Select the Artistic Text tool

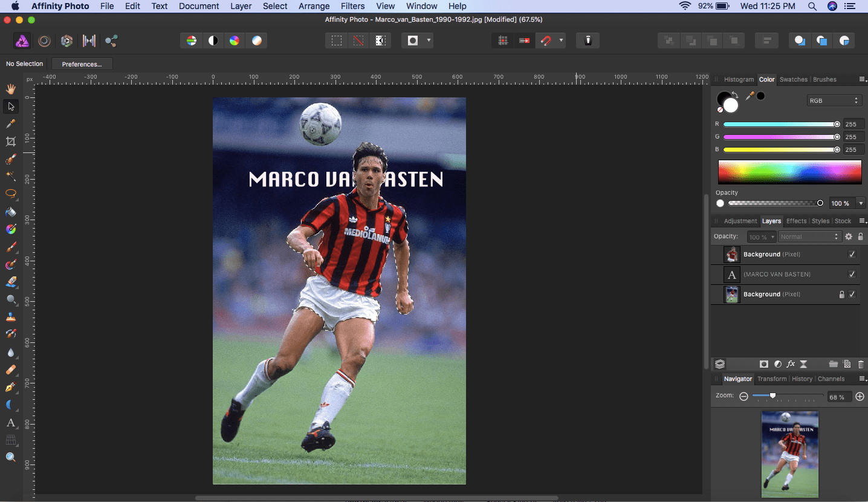tap(11, 422)
